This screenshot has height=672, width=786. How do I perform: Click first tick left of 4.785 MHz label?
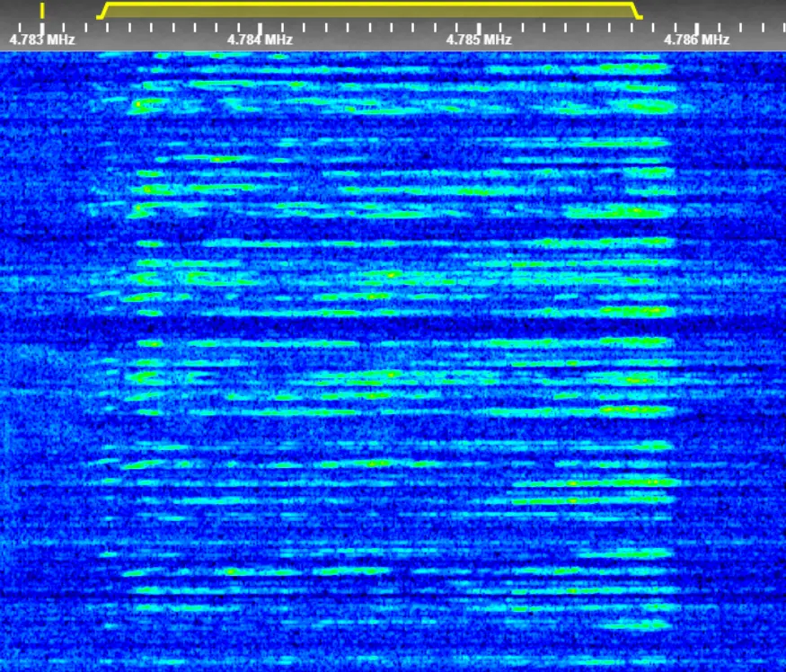[x=456, y=27]
